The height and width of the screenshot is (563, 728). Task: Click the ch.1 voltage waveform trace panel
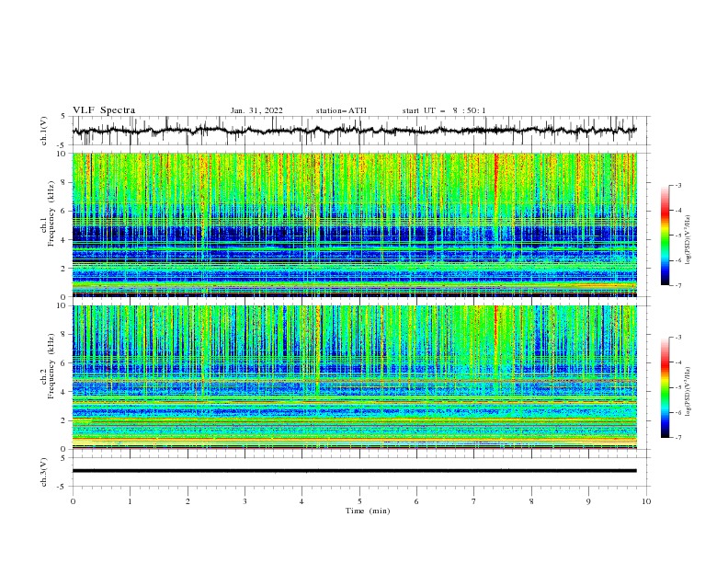[x=360, y=131]
